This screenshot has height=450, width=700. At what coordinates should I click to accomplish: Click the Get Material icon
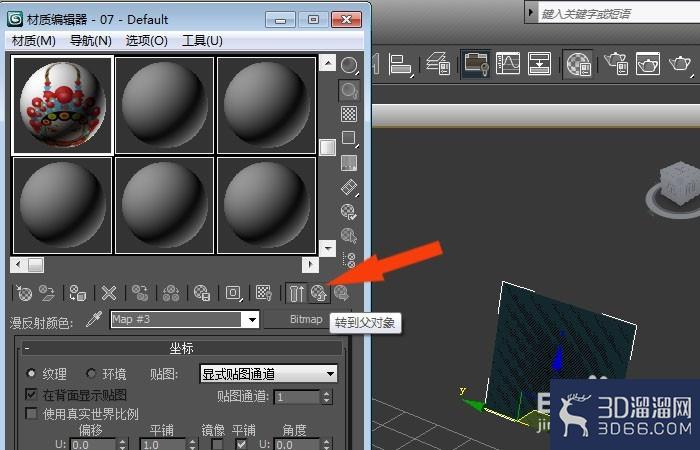click(24, 293)
